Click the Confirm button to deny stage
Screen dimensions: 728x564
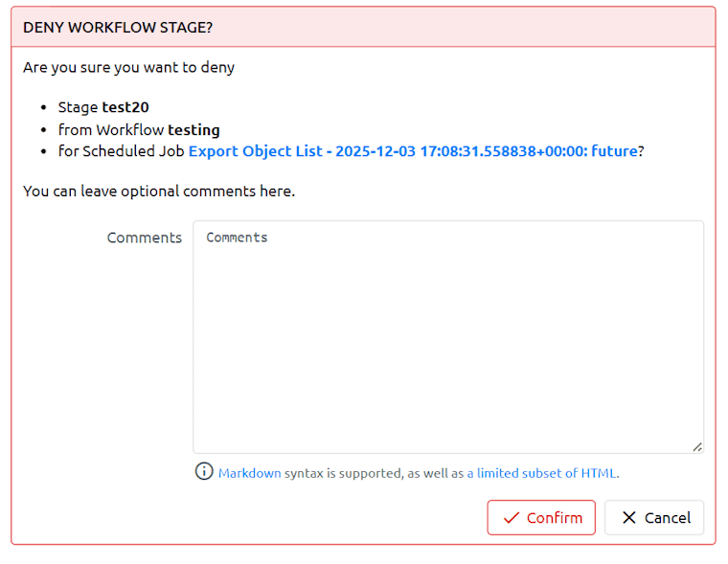point(541,517)
